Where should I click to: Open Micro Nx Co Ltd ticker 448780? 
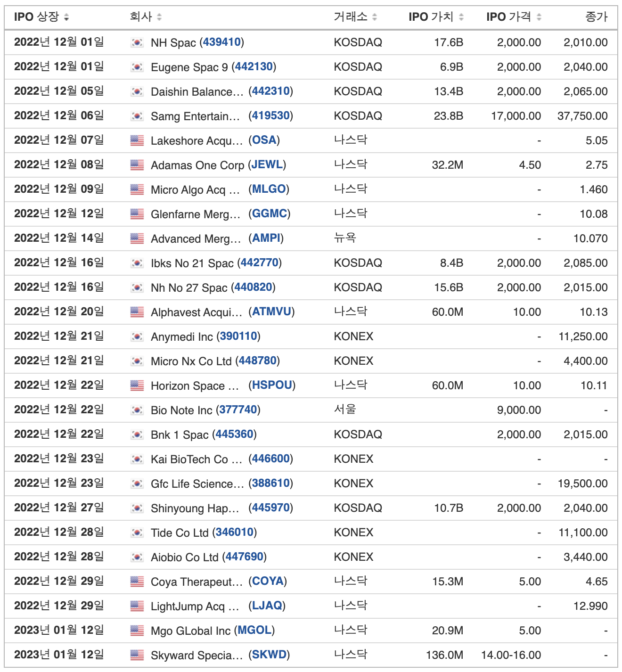point(258,361)
